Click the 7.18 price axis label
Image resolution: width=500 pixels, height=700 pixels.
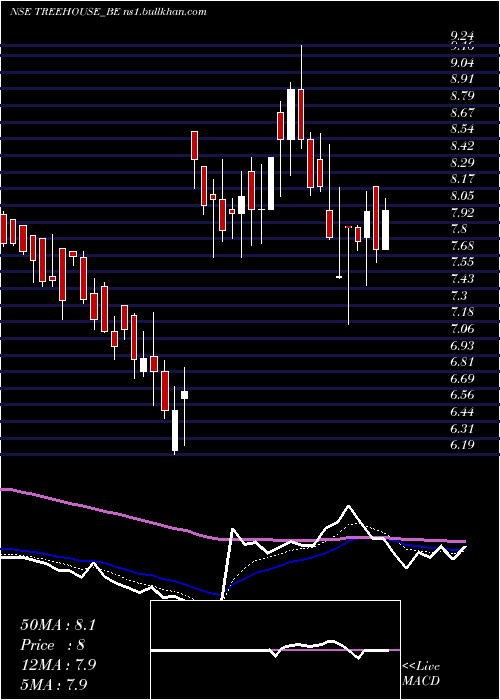462,312
